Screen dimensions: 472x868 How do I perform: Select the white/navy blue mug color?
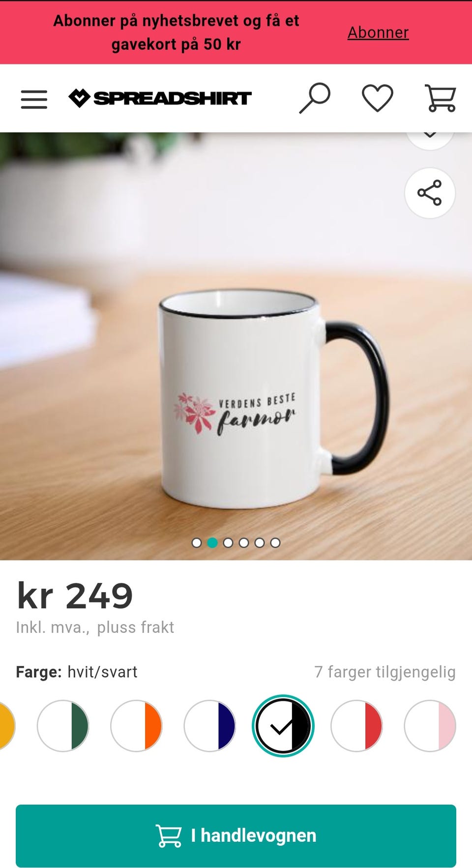(209, 726)
